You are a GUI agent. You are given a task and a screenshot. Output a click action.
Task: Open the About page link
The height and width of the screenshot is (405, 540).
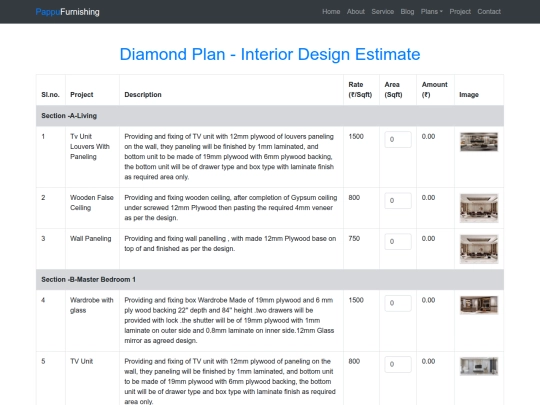[356, 12]
